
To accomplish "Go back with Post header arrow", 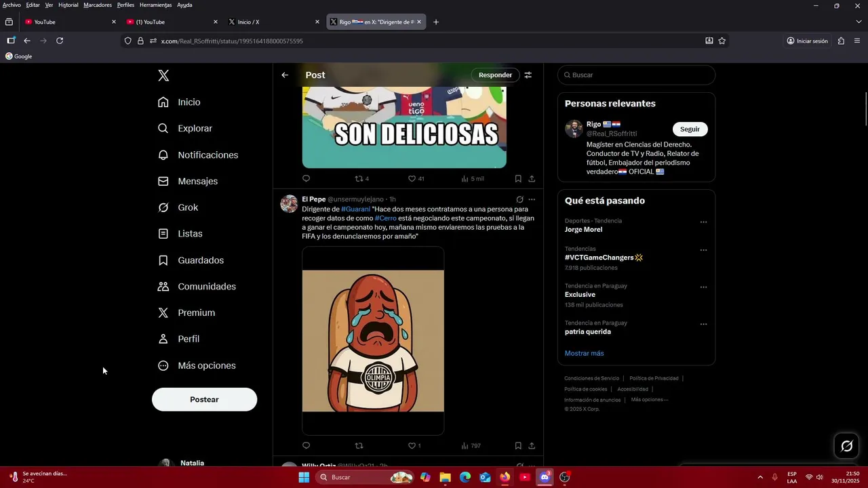I will pyautogui.click(x=285, y=75).
